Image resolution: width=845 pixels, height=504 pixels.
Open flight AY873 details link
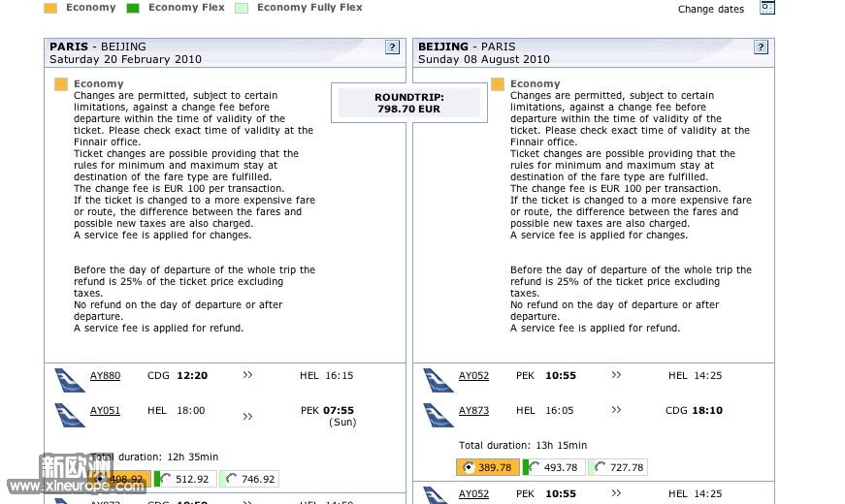[x=473, y=411]
